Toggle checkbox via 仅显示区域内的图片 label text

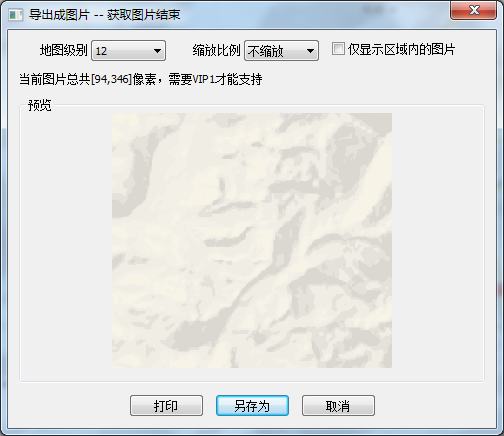click(401, 49)
